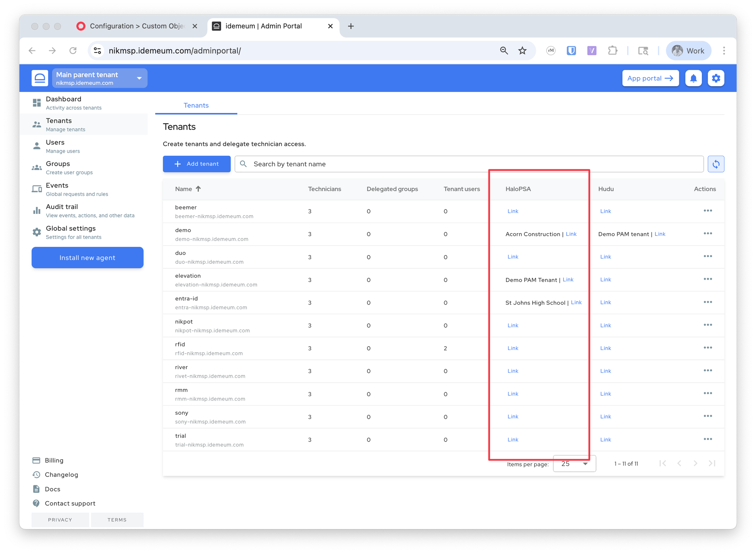Image resolution: width=756 pixels, height=553 pixels.
Task: Go to next page of tenants
Action: (695, 463)
